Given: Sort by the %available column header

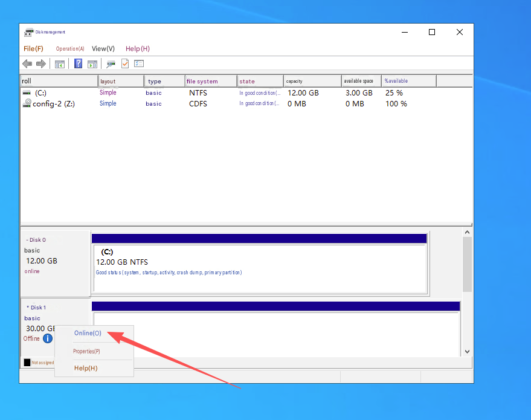Looking at the screenshot, I should click(x=409, y=82).
